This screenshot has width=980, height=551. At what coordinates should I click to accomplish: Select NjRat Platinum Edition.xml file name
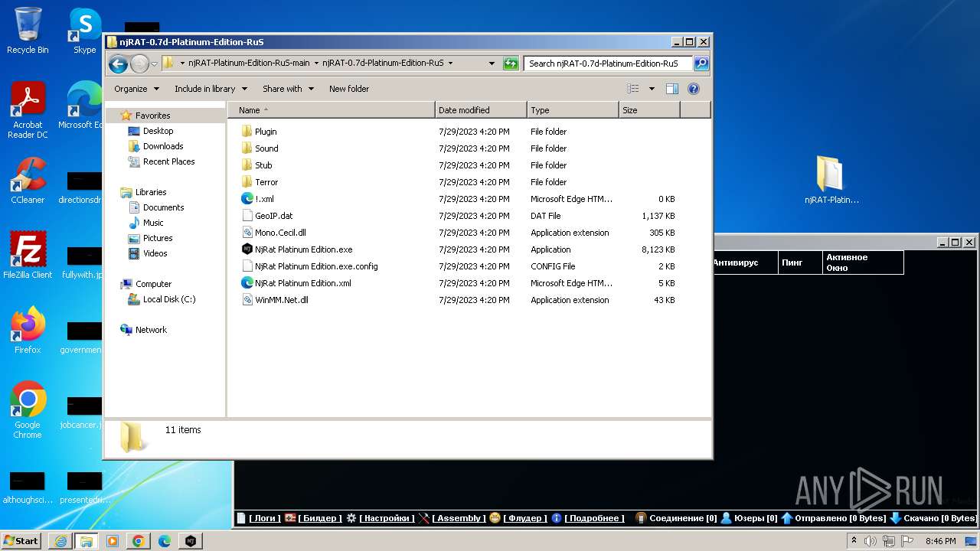[x=303, y=283]
